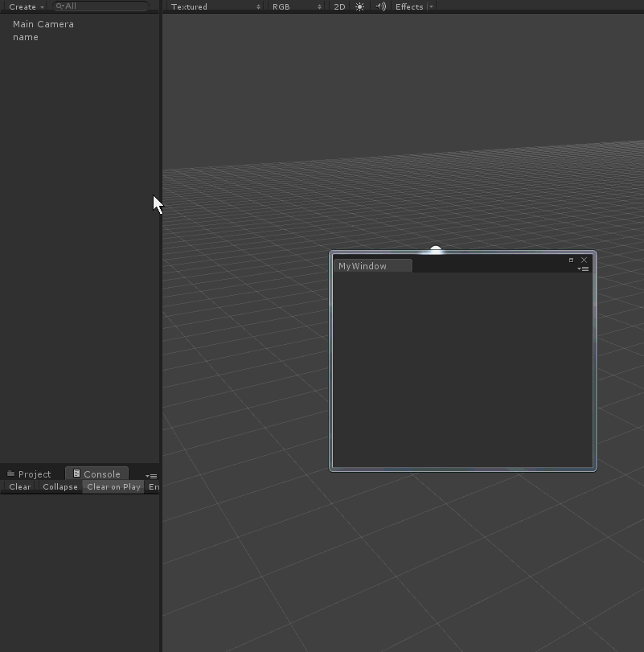
Task: Open the Create dropdown in the Hierarchy
Action: pyautogui.click(x=24, y=6)
